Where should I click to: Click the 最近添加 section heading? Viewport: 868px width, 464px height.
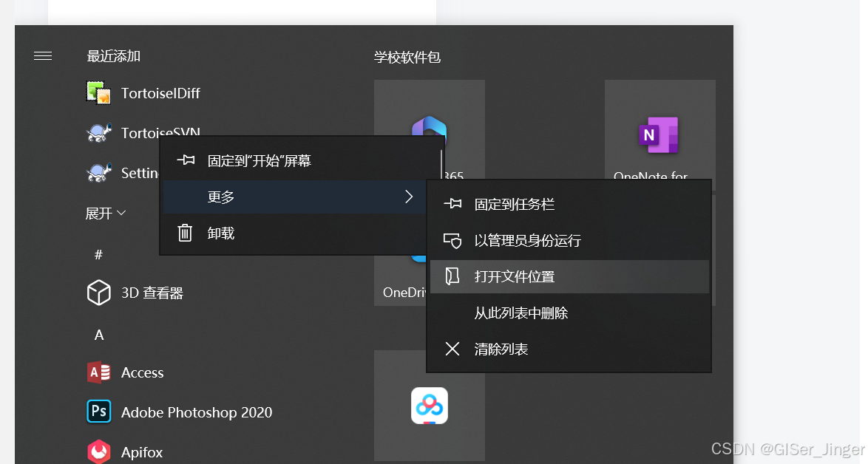(113, 56)
